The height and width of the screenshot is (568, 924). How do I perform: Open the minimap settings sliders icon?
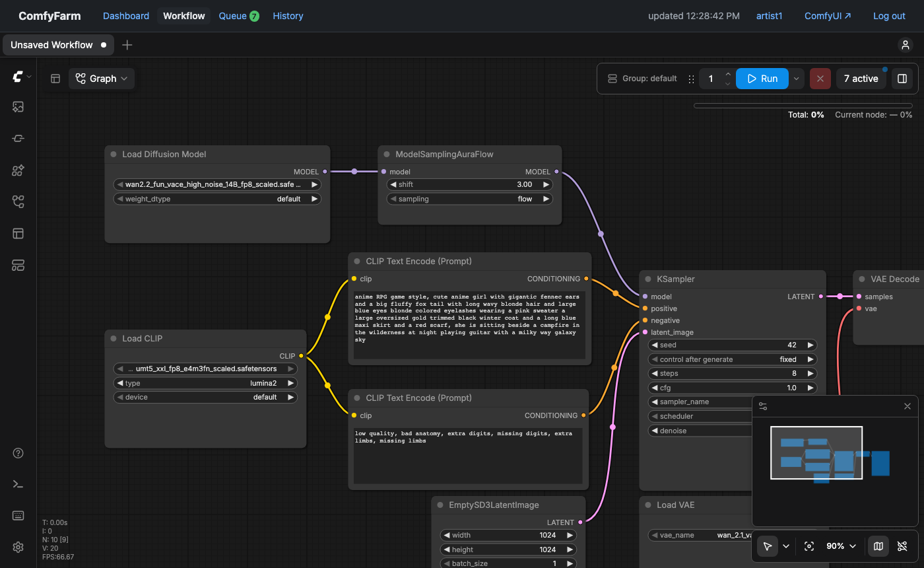[763, 406]
